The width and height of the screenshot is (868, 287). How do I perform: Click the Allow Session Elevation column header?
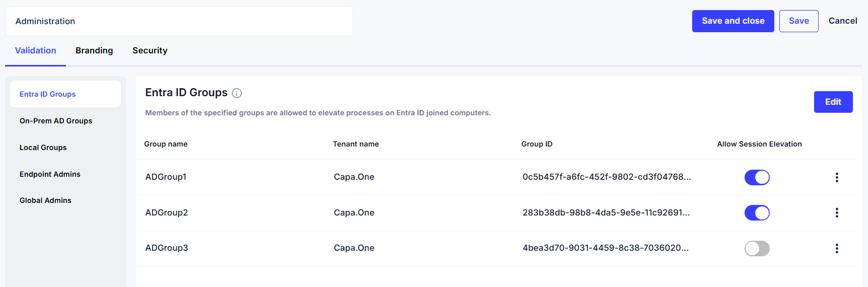[760, 144]
